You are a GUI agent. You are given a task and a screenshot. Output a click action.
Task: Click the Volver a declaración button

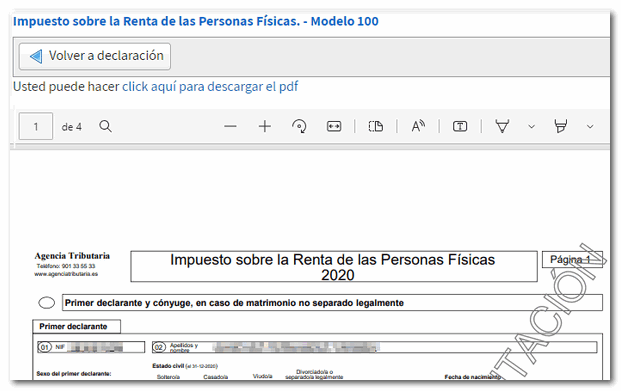[95, 56]
